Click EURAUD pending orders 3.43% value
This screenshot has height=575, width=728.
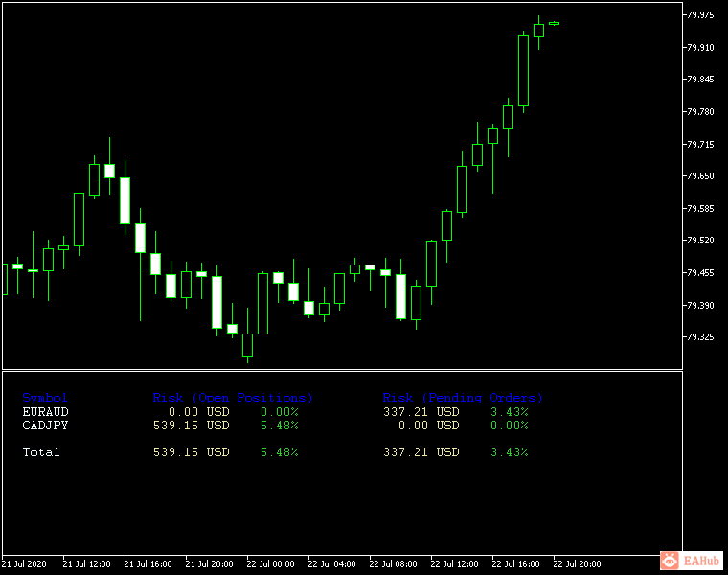coord(510,412)
